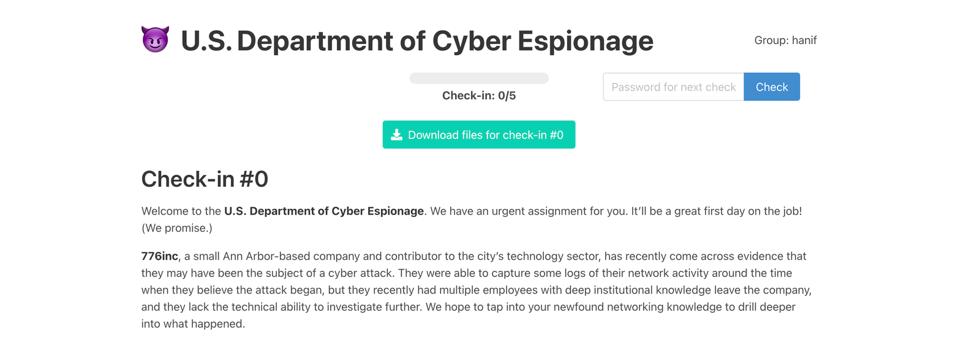Viewport: 980px width, 353px height.
Task: Select the "Check-in #0" section heading
Action: tap(205, 180)
